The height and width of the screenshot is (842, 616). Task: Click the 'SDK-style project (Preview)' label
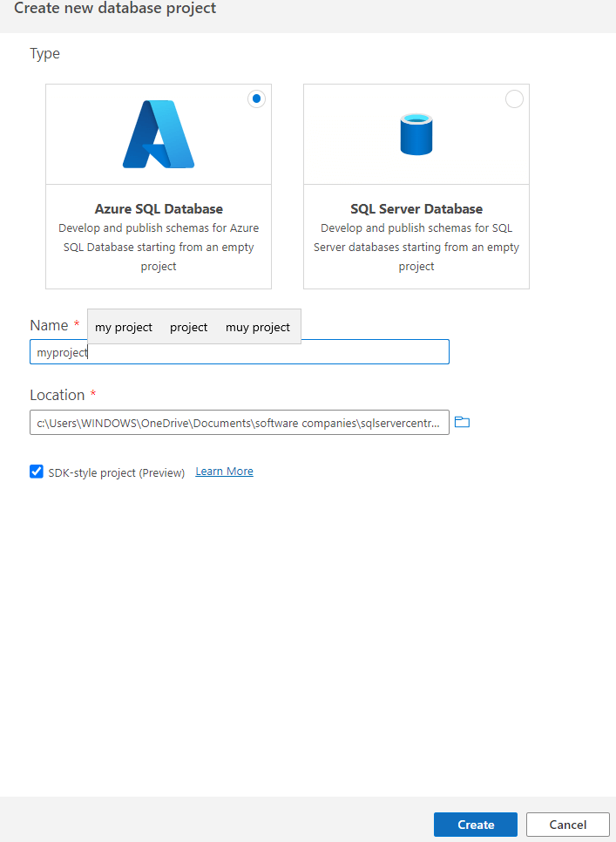pos(117,472)
